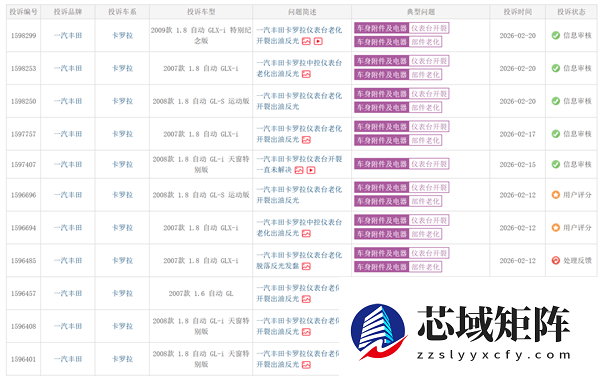Click 投诉品牌 column header
The image size is (600, 377).
pos(68,12)
